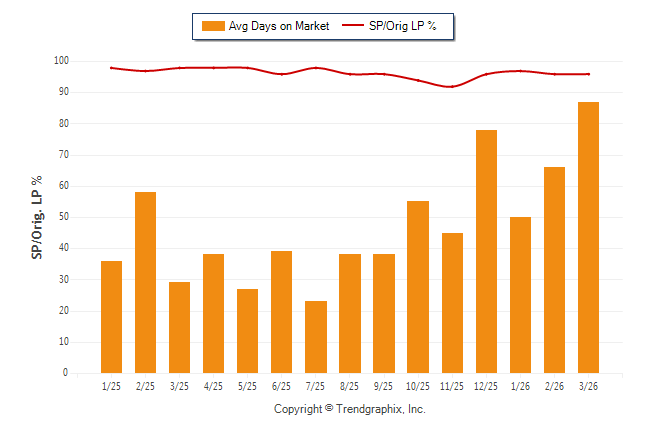The image size is (646, 434).
Task: Click the 2/26 orange bar
Action: (554, 270)
